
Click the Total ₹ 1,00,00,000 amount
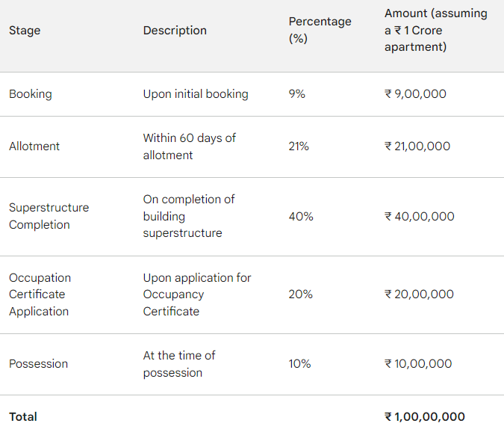(425, 417)
